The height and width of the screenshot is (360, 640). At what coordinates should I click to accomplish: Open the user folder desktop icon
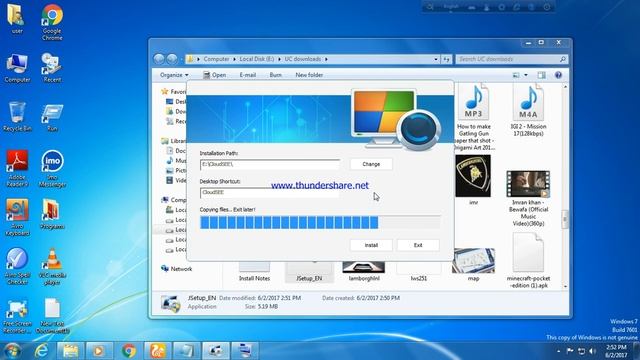pyautogui.click(x=17, y=18)
